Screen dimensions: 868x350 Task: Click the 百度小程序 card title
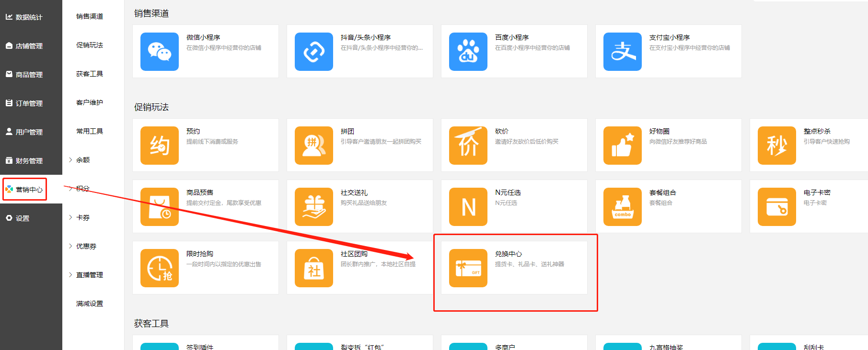pyautogui.click(x=512, y=37)
